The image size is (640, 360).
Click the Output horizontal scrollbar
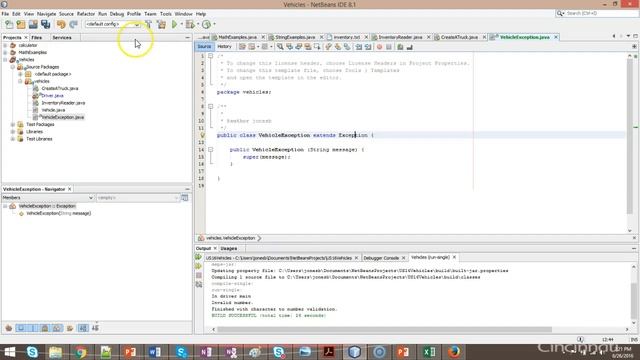384,329
